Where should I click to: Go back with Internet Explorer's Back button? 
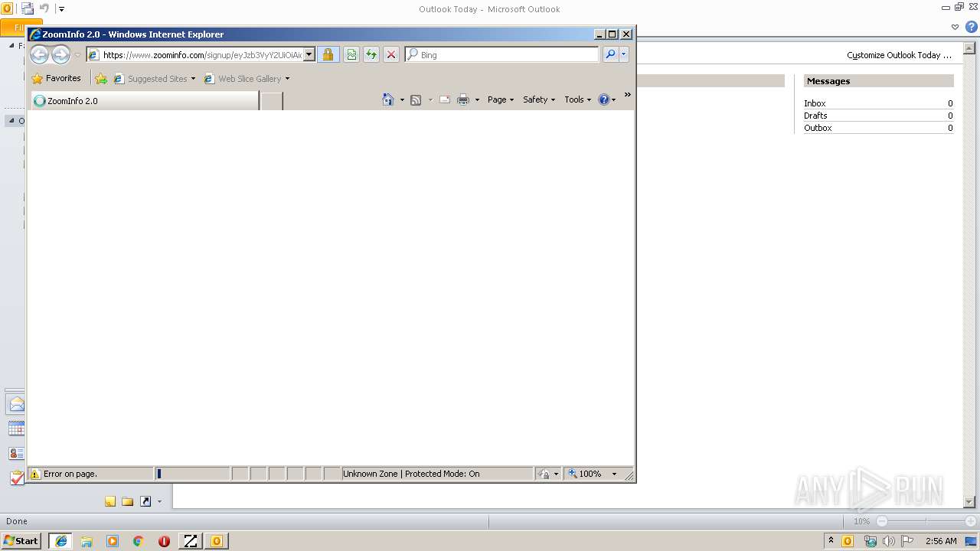[x=39, y=54]
